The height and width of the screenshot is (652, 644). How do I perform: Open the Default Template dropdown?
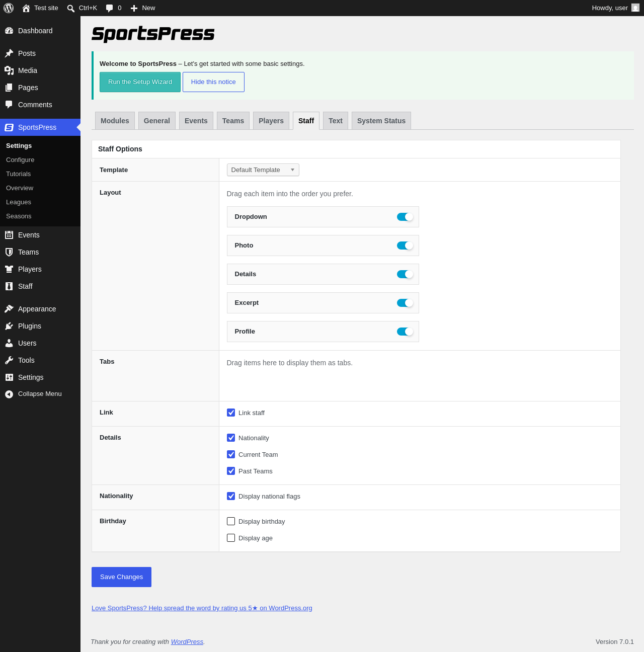click(263, 170)
